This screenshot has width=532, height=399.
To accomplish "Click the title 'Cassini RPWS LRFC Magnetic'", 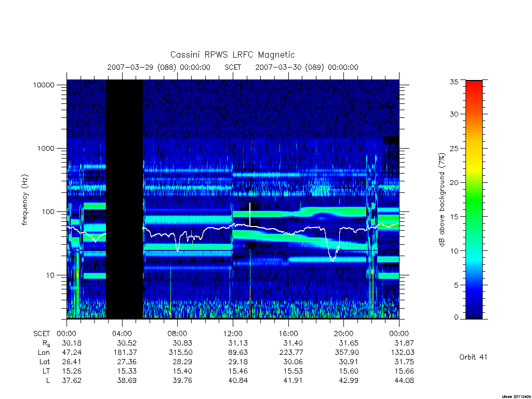I will point(232,55).
